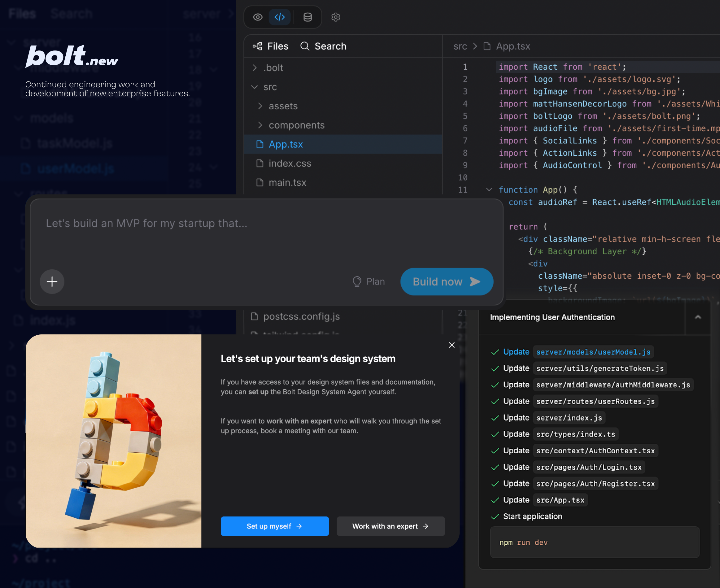720x588 pixels.
Task: Fold the function App code block
Action: (489, 190)
